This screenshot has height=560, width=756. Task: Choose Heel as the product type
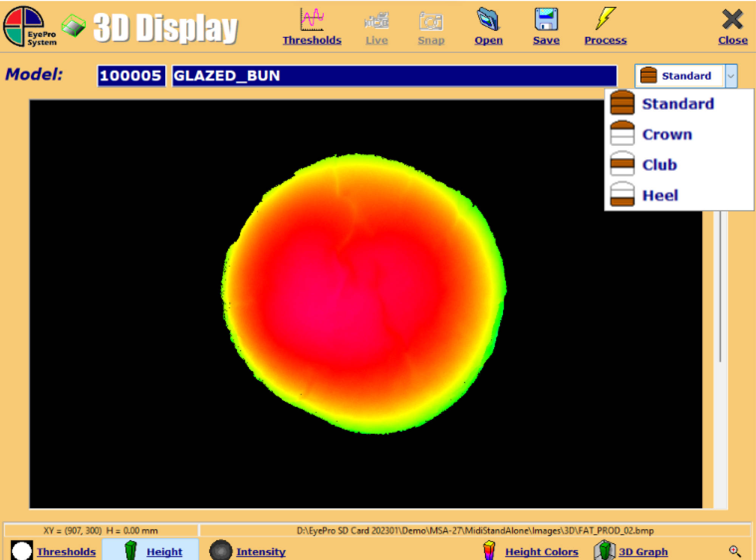tap(660, 195)
